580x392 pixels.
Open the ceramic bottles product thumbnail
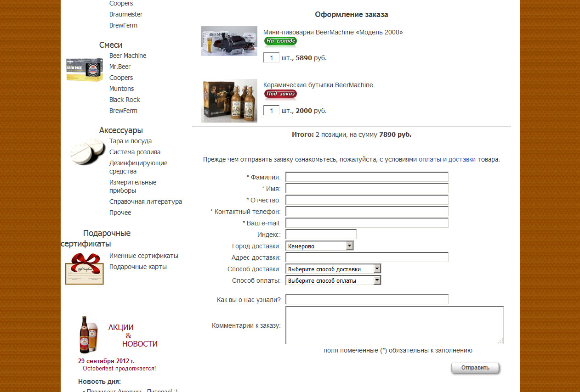[x=229, y=101]
